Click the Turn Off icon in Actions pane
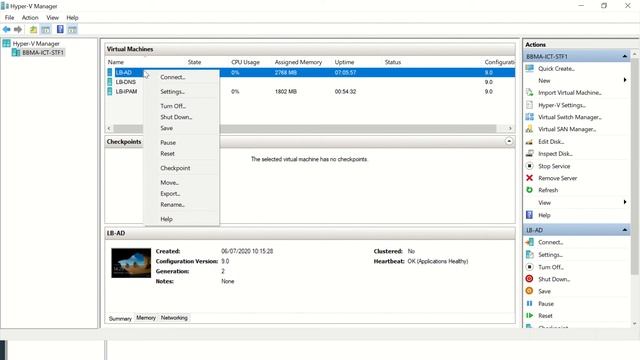 529,267
